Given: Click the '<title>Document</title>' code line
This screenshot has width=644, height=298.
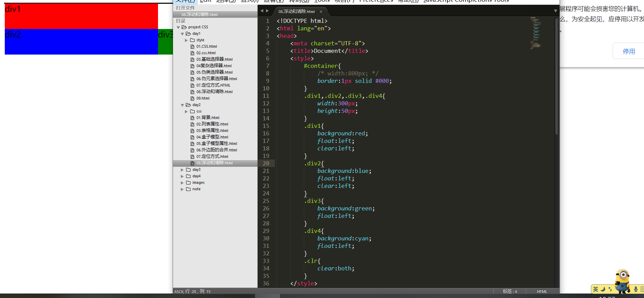Looking at the screenshot, I should (329, 51).
